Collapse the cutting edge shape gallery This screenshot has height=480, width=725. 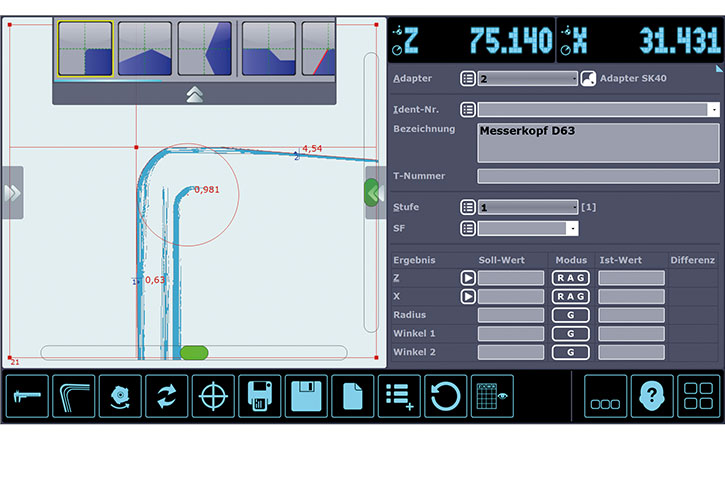point(194,94)
